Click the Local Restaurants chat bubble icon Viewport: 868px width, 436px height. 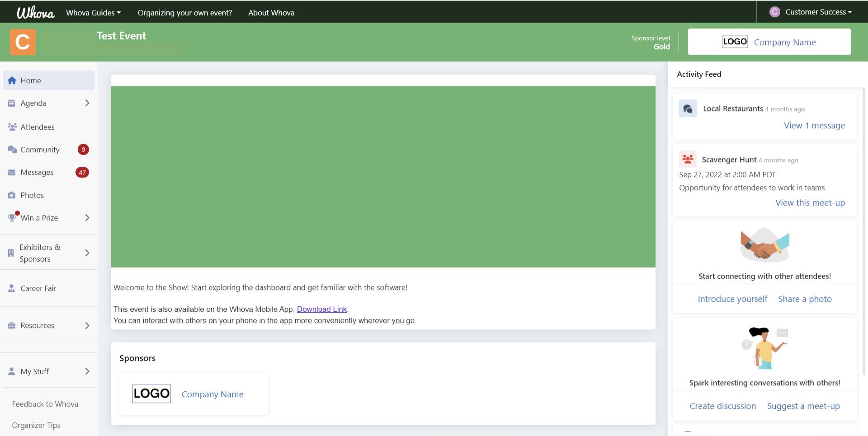(x=688, y=109)
